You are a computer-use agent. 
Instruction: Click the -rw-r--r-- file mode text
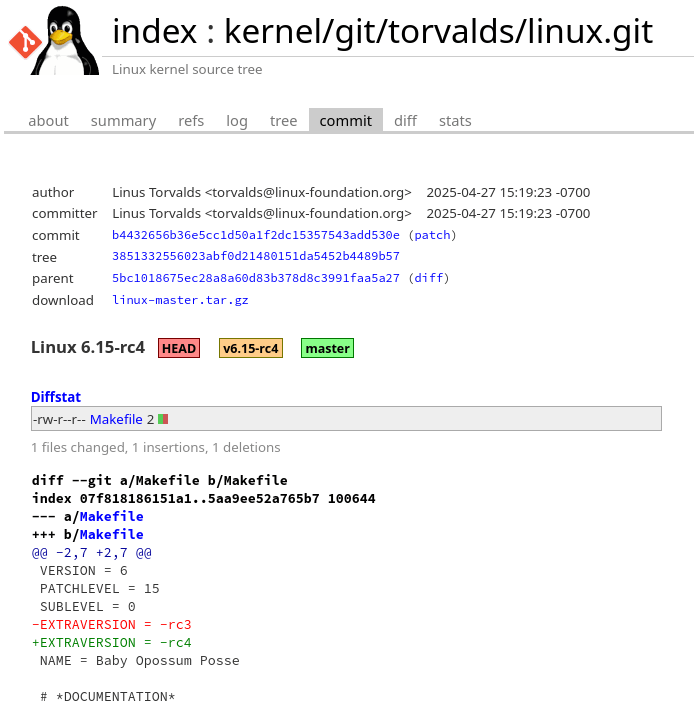click(x=59, y=419)
